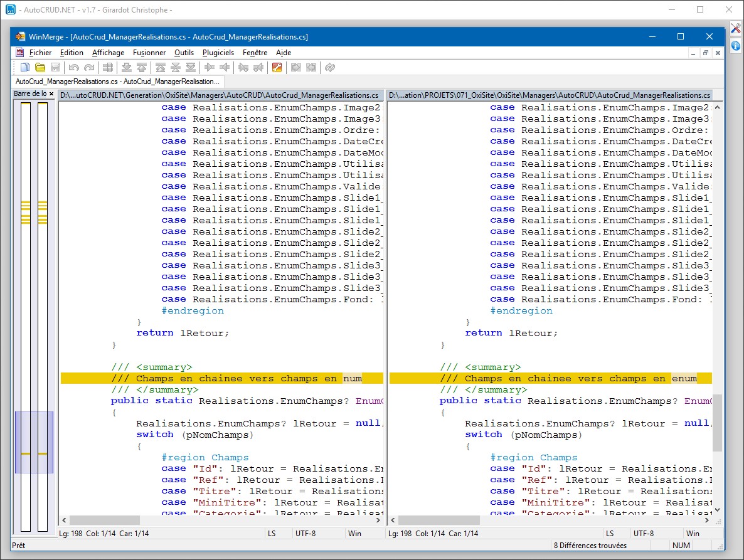The height and width of the screenshot is (560, 744).
Task: Click the Open folder toolbar icon
Action: pos(40,67)
